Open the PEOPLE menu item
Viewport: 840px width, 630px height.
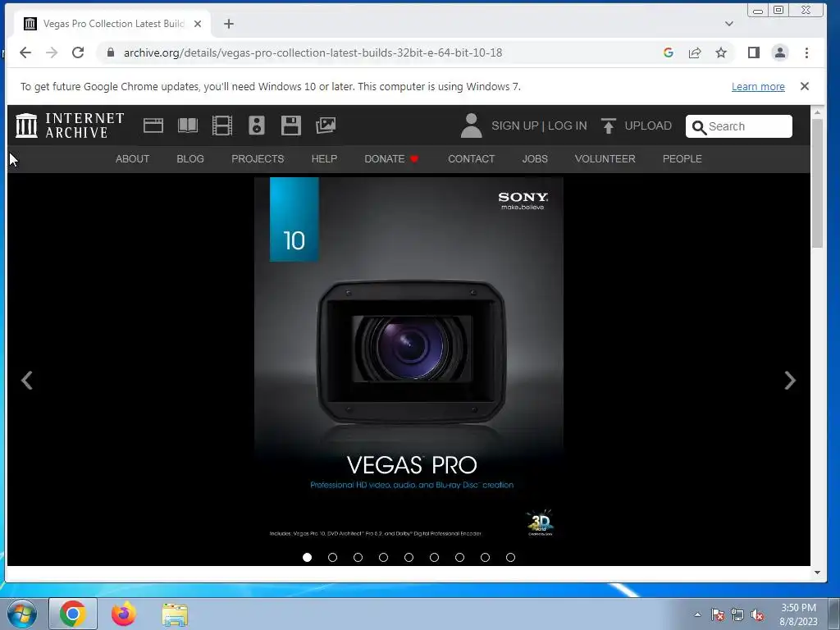682,158
